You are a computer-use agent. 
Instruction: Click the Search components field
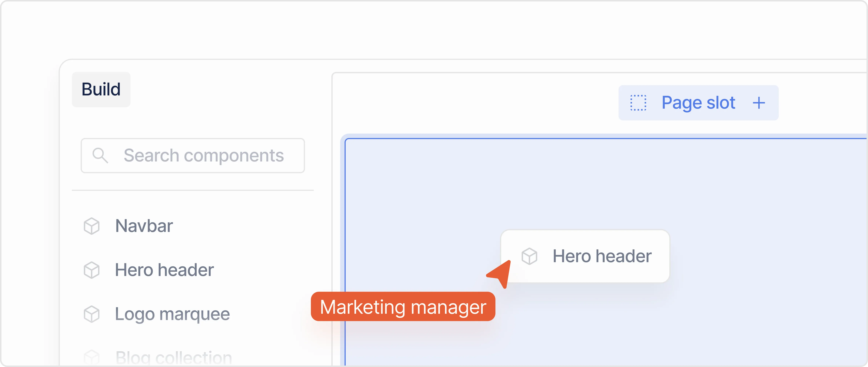click(x=193, y=155)
